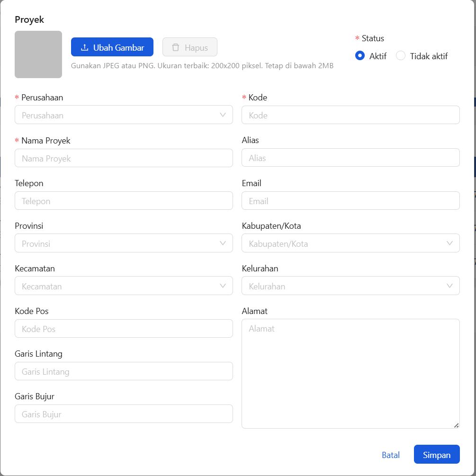Expand the Kecamatan dropdown
The image size is (476, 476).
(124, 286)
